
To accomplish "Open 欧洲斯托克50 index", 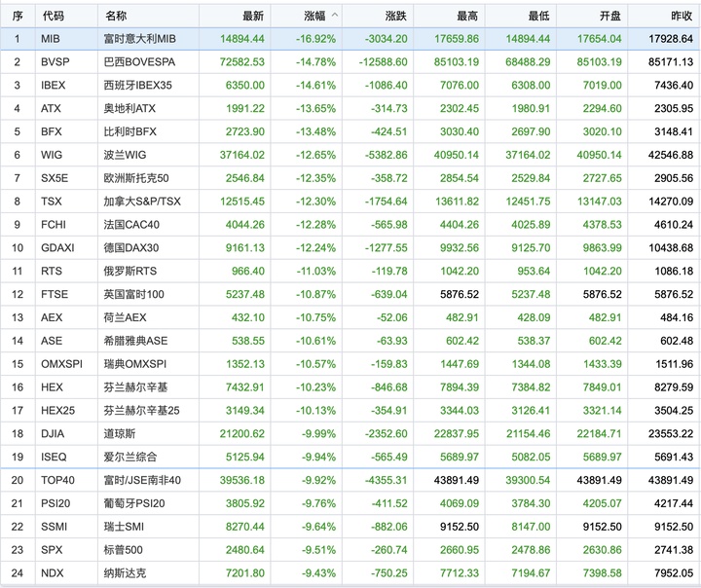I will coord(136,178).
